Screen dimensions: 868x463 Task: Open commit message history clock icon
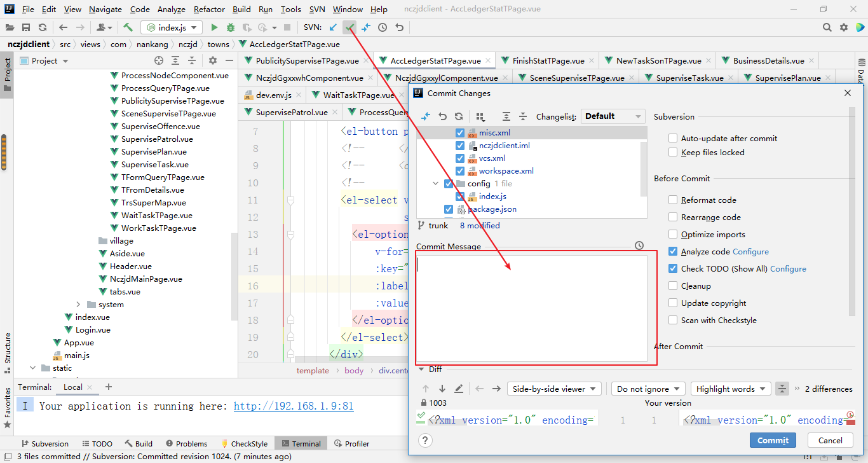[639, 245]
